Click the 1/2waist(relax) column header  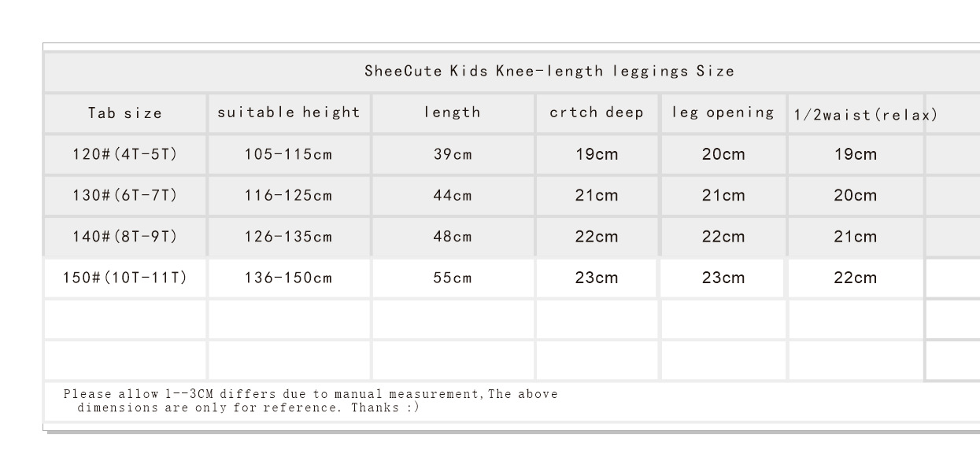(865, 115)
